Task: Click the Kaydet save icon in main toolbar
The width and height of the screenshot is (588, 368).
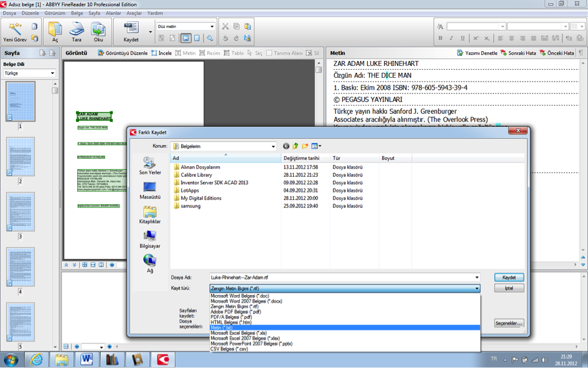Action: point(131,27)
